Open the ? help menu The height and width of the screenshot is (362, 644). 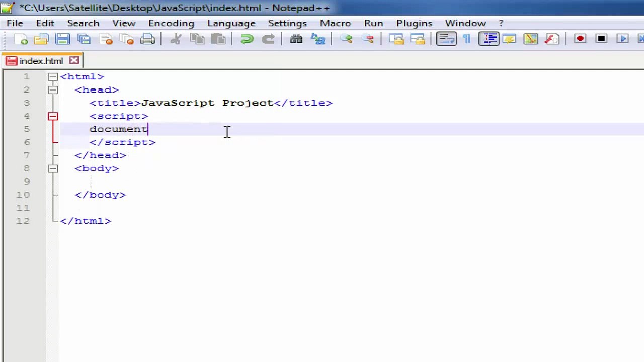tap(501, 23)
